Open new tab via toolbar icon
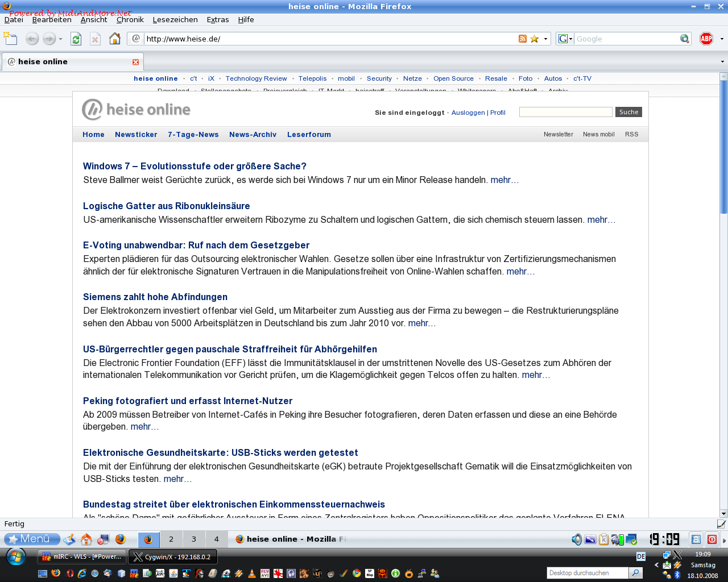Screen dimensions: 728x582 click(x=10, y=39)
